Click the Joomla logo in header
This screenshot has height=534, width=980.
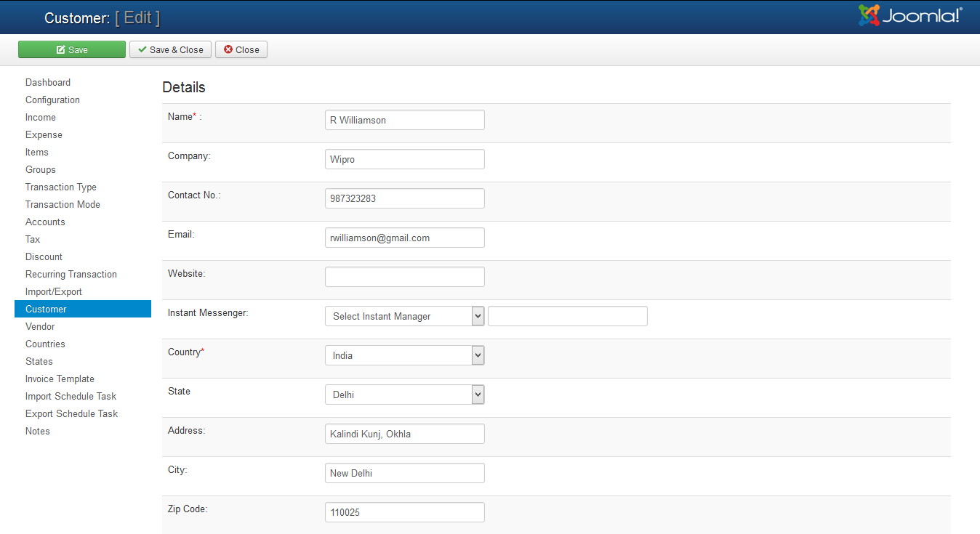point(910,16)
